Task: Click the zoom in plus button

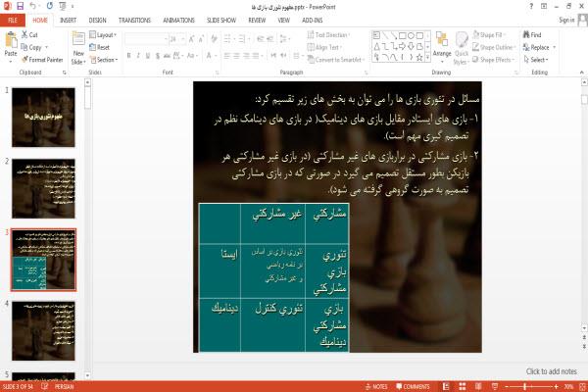Action: click(x=556, y=386)
